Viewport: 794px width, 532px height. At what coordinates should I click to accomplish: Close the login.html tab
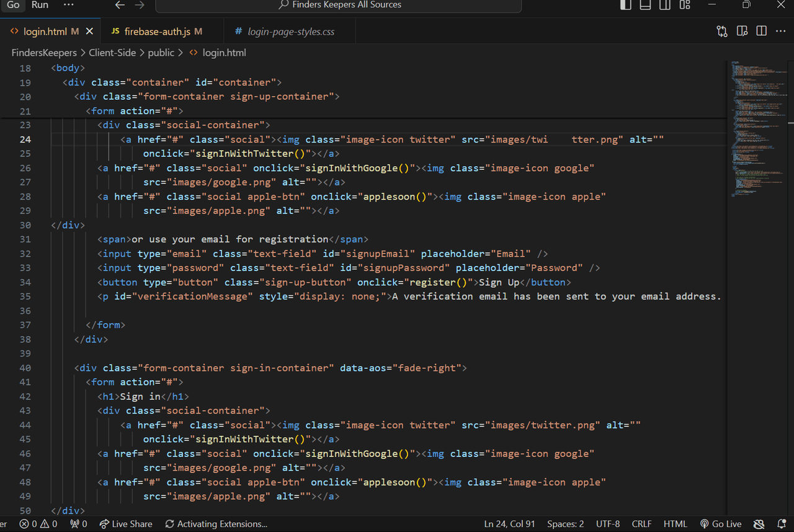tap(89, 31)
